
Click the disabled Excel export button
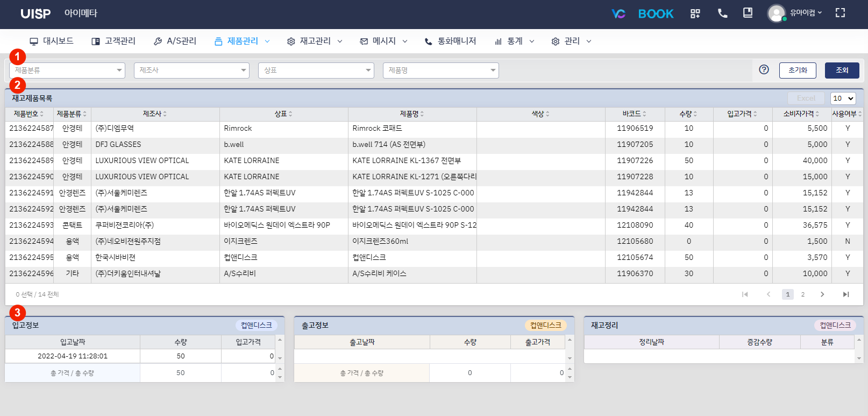click(806, 98)
